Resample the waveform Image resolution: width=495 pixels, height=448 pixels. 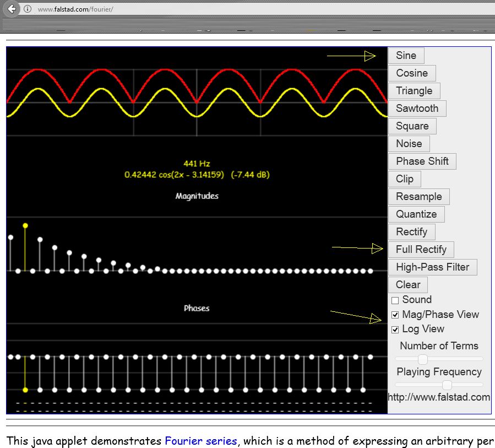418,196
